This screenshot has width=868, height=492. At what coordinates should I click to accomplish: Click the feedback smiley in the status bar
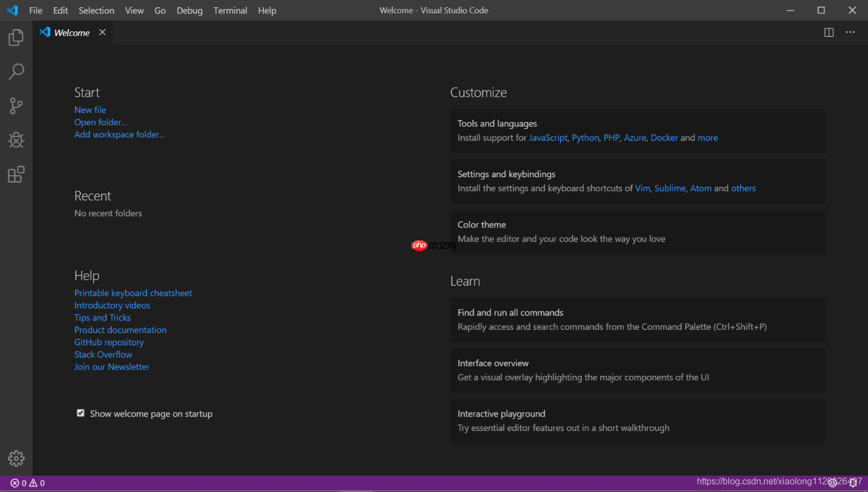click(x=833, y=482)
